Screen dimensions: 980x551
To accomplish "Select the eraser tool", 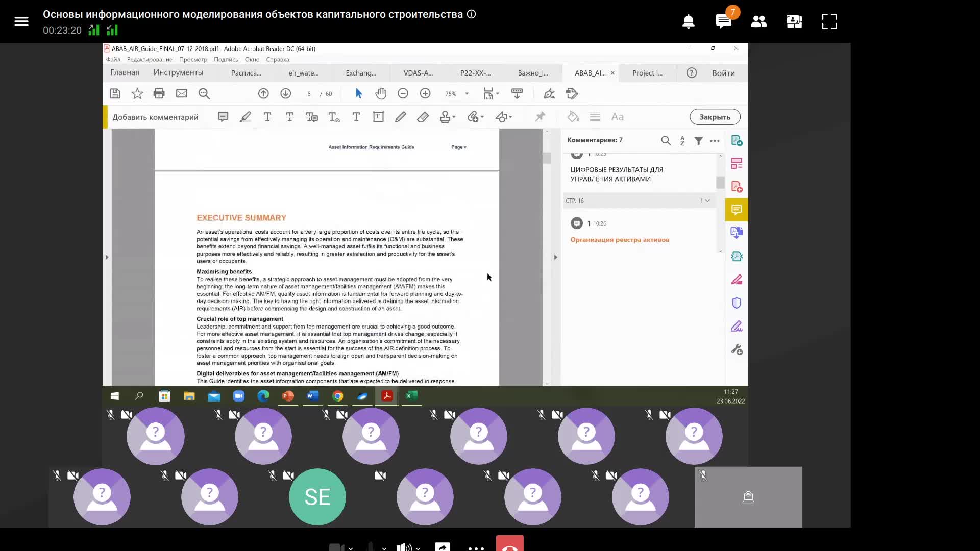I will tap(423, 117).
